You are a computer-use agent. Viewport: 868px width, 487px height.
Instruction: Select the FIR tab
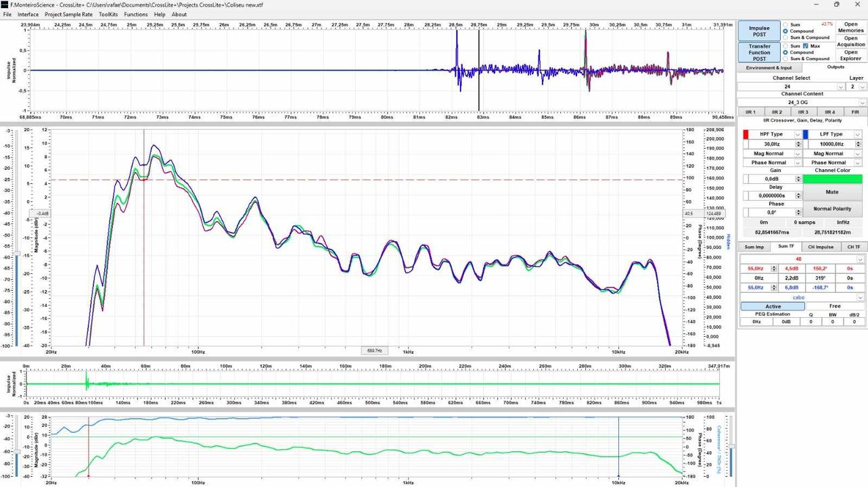tap(854, 112)
